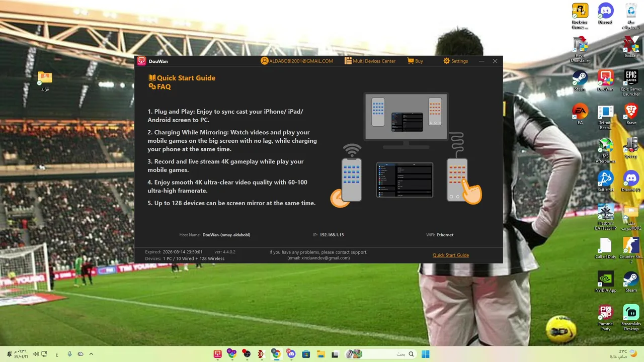Select the Counter-Strike 2 desktop icon
The width and height of the screenshot is (644, 362).
[631, 251]
